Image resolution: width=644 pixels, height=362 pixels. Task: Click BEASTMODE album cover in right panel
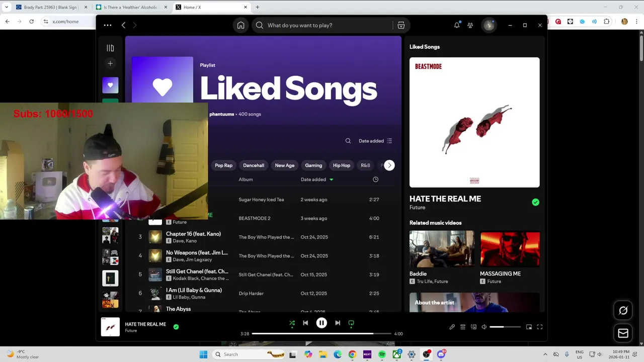click(x=474, y=122)
